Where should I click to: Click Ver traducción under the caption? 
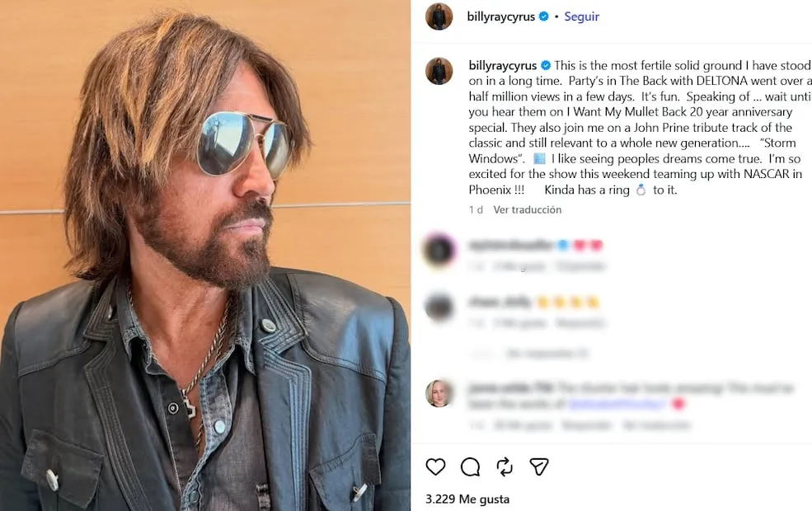527,209
